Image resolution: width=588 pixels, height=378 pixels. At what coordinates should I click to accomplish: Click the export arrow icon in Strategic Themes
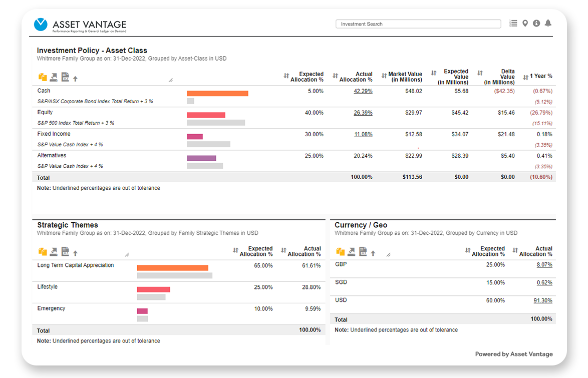[x=54, y=252]
